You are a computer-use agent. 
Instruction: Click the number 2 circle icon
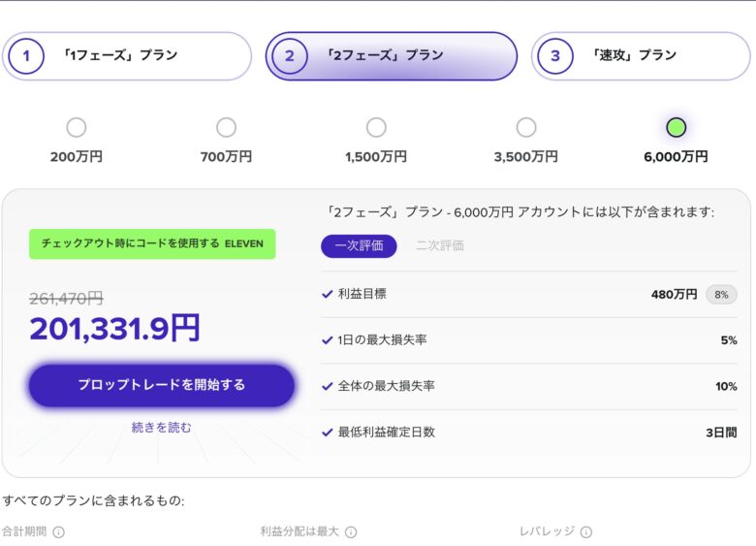(x=289, y=56)
